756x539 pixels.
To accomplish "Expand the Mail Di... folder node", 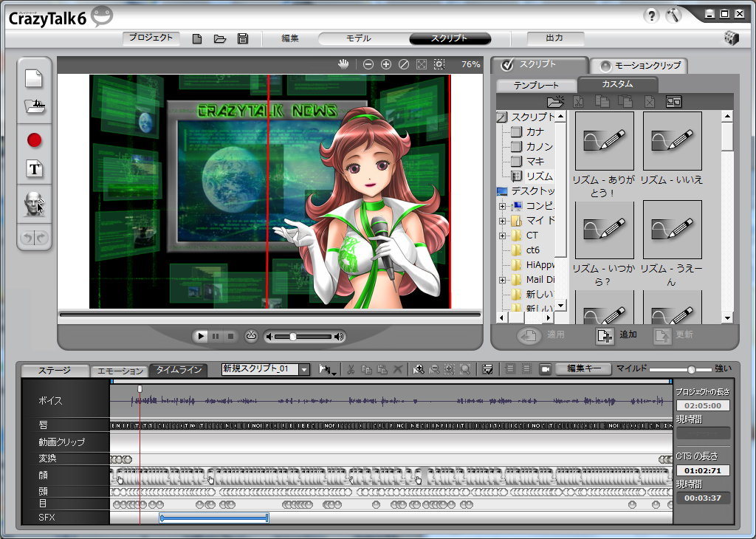I will (x=502, y=280).
